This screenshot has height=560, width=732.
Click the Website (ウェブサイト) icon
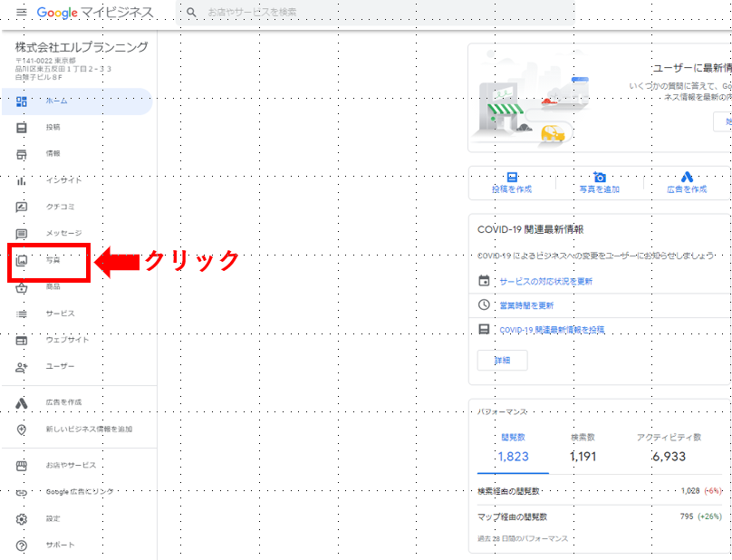[22, 341]
